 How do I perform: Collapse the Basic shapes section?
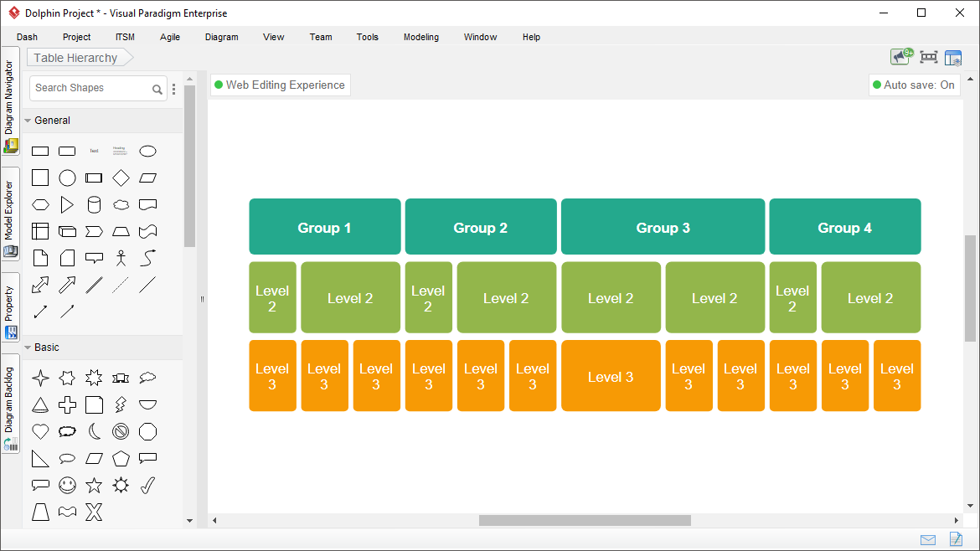[28, 347]
